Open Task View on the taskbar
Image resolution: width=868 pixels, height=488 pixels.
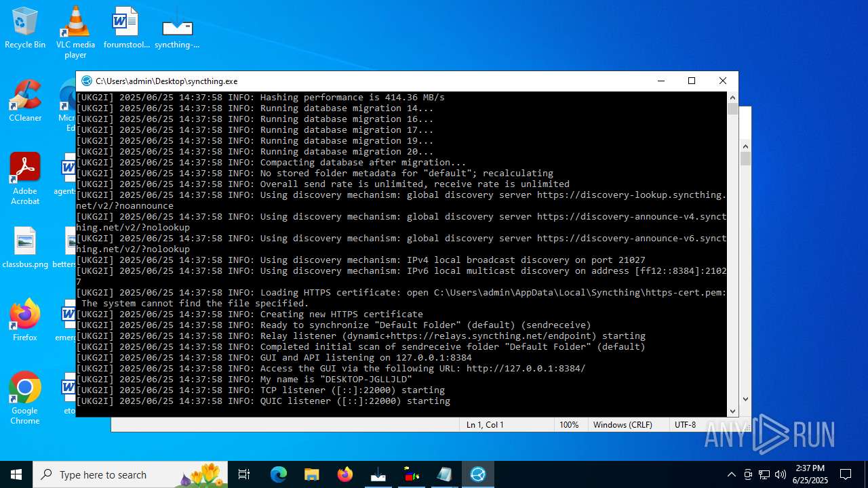pyautogui.click(x=244, y=474)
